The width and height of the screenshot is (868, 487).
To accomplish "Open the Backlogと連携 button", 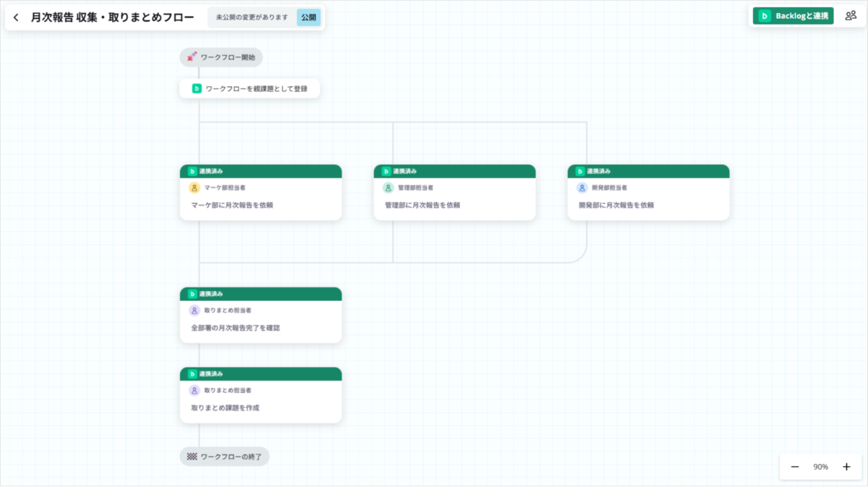I will pos(793,16).
